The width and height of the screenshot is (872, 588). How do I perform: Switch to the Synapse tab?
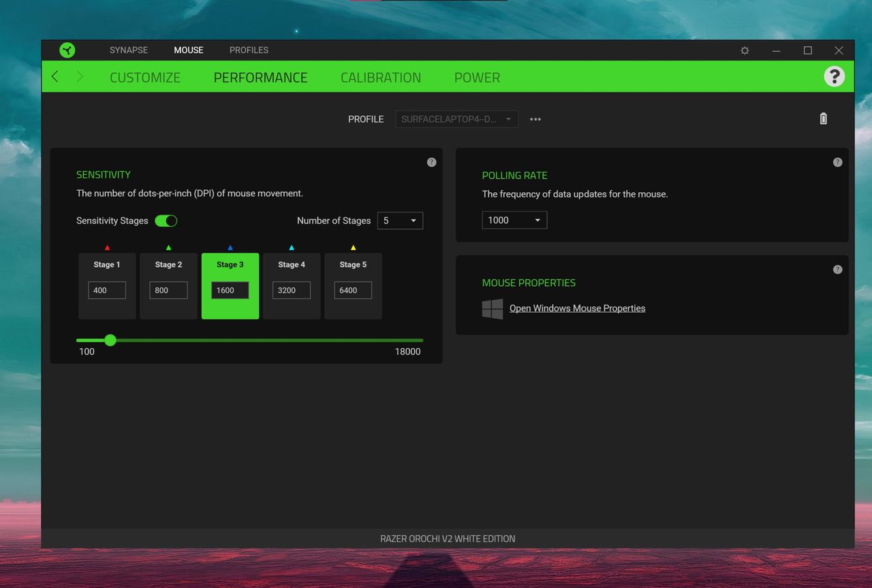click(129, 50)
